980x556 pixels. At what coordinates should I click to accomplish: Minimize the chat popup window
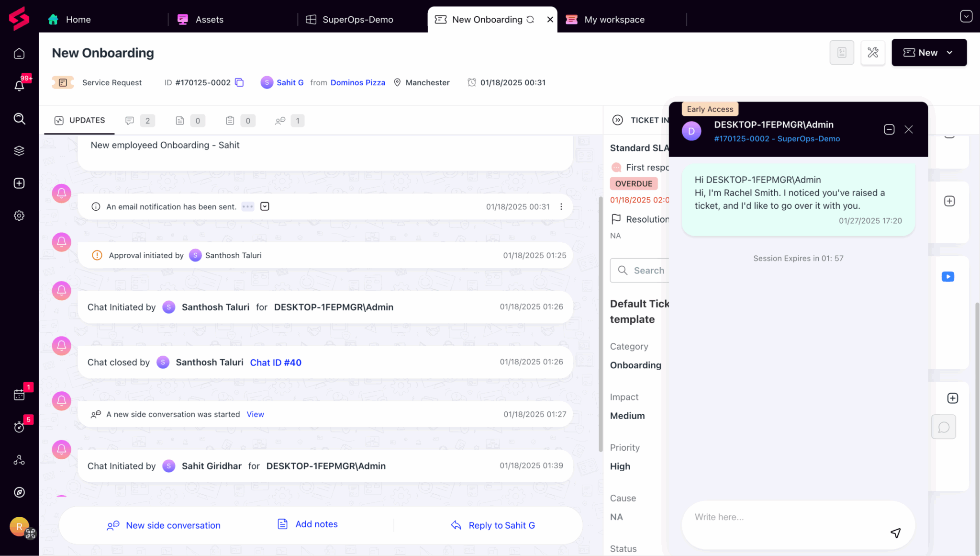pos(889,129)
